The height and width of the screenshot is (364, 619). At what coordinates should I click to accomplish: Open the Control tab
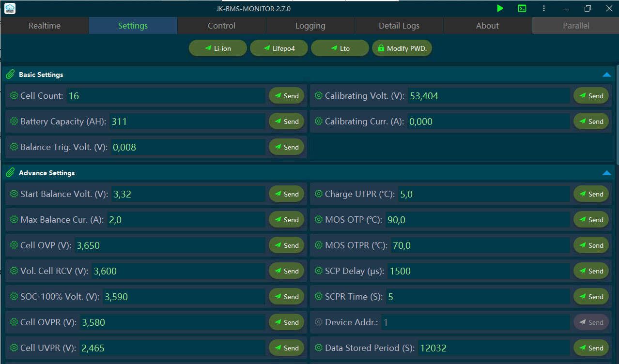[x=222, y=26]
